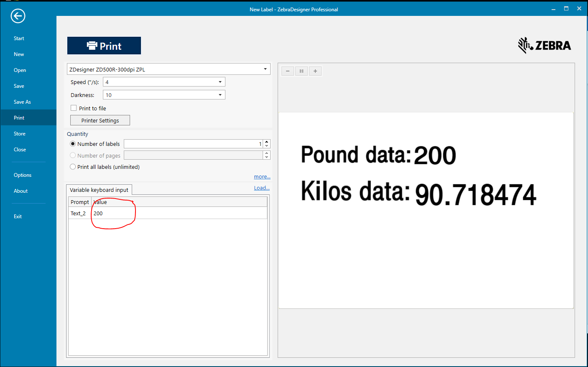Open the printer selection dropdown
Image resolution: width=588 pixels, height=367 pixels.
point(265,69)
